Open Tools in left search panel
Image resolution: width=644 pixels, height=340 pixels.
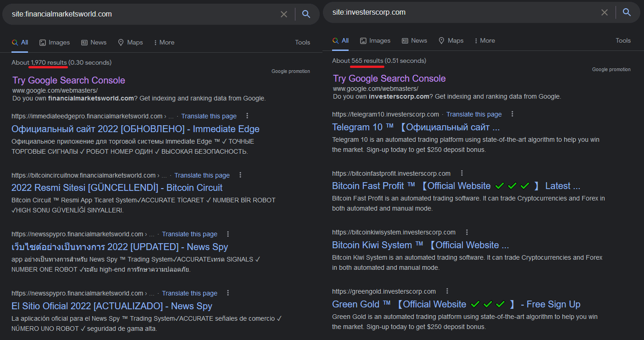coord(302,42)
